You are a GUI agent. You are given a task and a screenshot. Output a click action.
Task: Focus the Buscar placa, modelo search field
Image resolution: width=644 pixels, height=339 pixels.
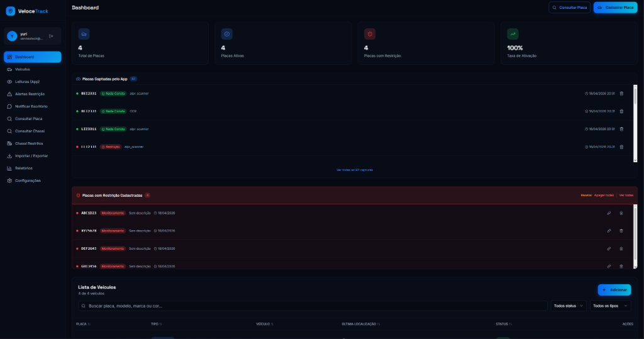[313, 306]
